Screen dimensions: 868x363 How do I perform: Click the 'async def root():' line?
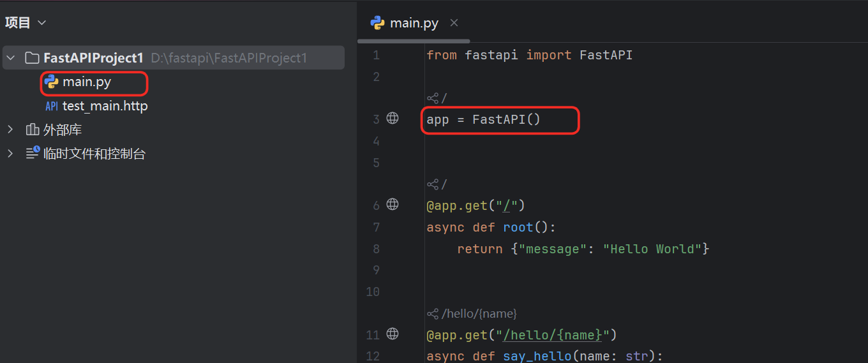(x=491, y=227)
